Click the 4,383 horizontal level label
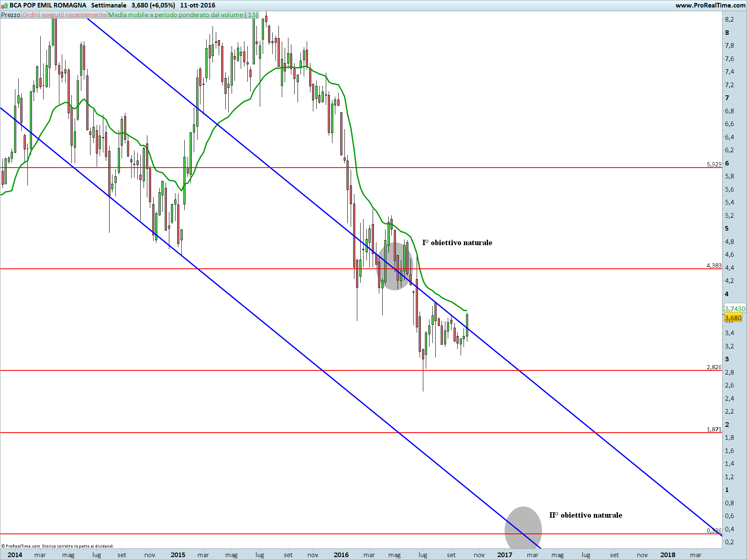 pyautogui.click(x=714, y=265)
